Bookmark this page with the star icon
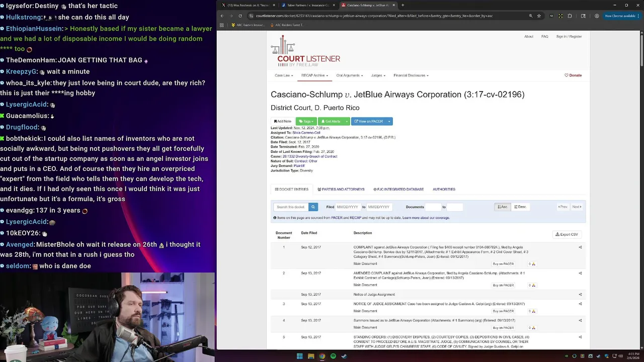 pyautogui.click(x=539, y=16)
